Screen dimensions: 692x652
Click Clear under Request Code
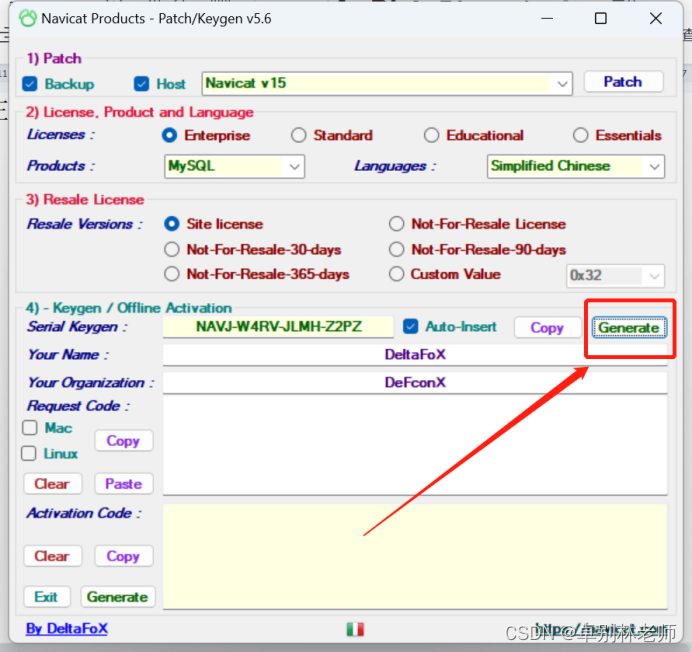click(x=53, y=484)
